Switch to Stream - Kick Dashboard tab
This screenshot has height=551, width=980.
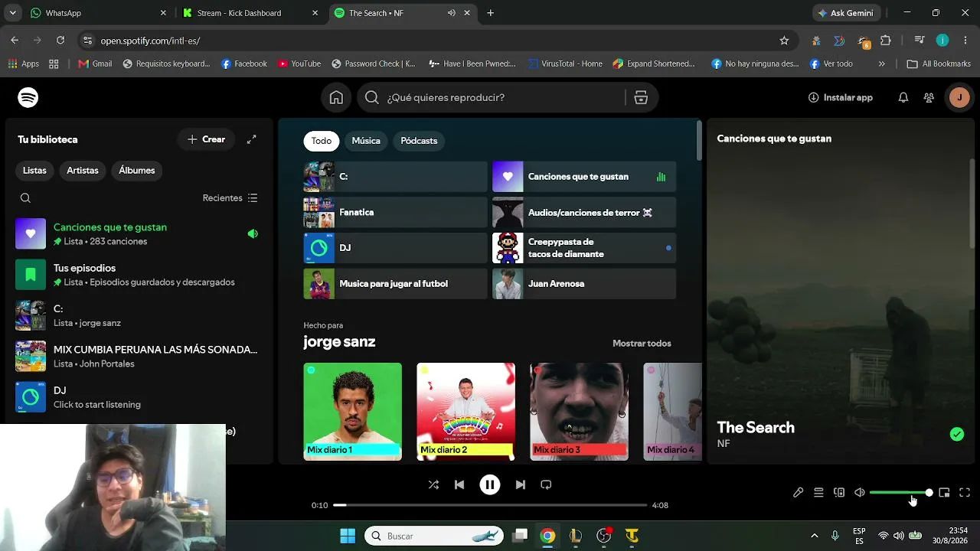[x=250, y=13]
